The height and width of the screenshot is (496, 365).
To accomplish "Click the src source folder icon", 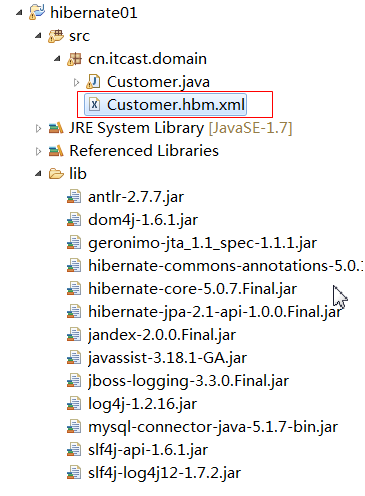I will 56,36.
